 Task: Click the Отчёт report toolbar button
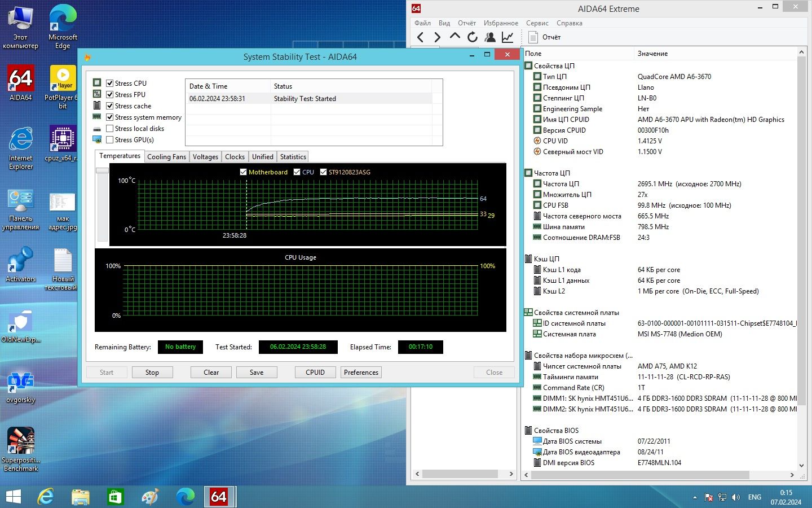pos(545,37)
